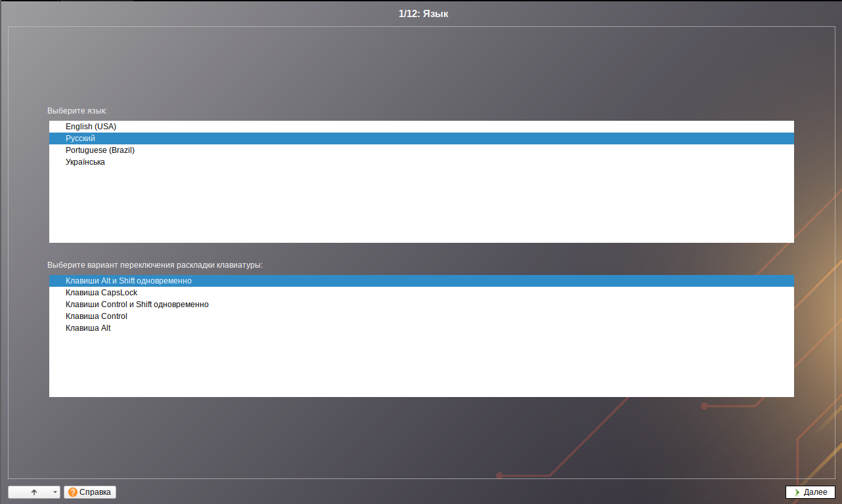Expand the dropdown arrow beside the up arrow
The image size is (842, 504).
[x=55, y=492]
